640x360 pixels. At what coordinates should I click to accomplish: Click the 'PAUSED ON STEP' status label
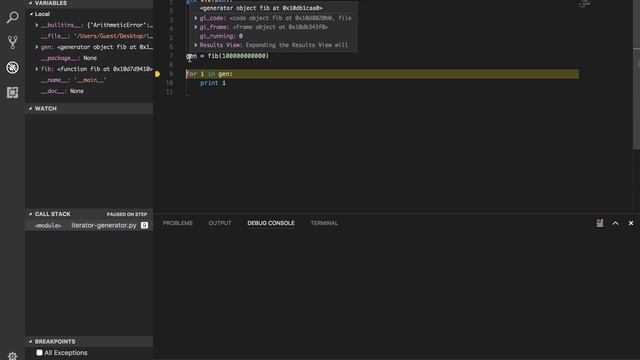(127, 214)
